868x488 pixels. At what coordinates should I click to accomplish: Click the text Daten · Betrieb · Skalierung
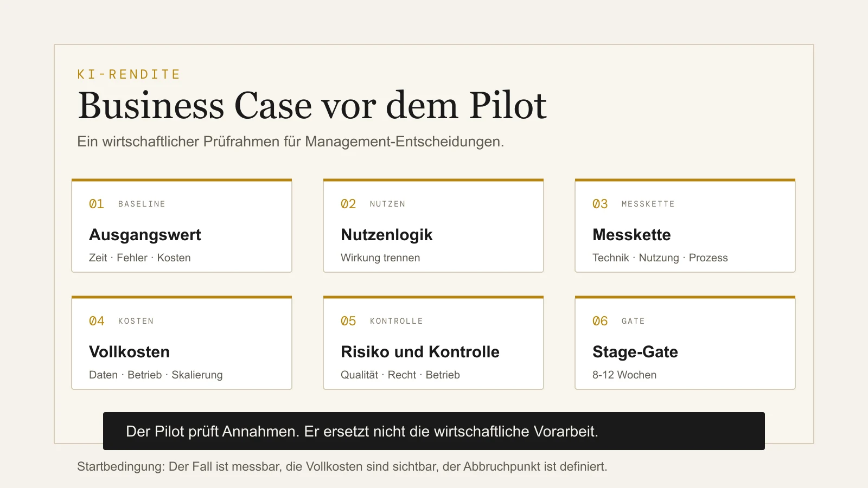tap(156, 375)
